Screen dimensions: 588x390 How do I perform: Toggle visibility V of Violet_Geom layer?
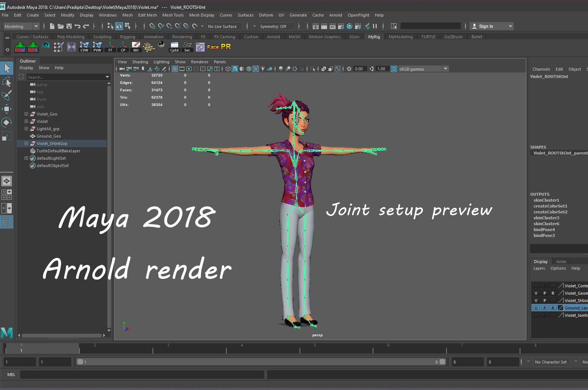click(x=536, y=293)
